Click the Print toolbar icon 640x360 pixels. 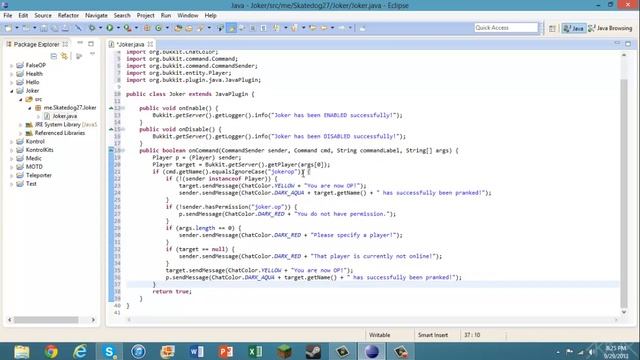pyautogui.click(x=65, y=28)
